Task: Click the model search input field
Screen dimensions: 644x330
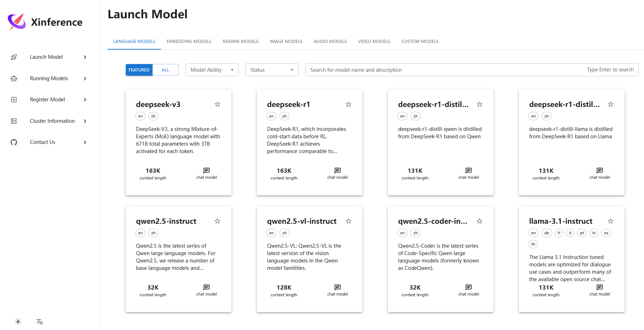Action: (472, 70)
